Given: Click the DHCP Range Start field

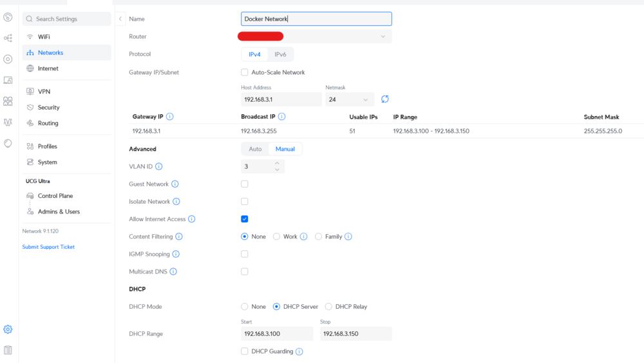Looking at the screenshot, I should (277, 334).
